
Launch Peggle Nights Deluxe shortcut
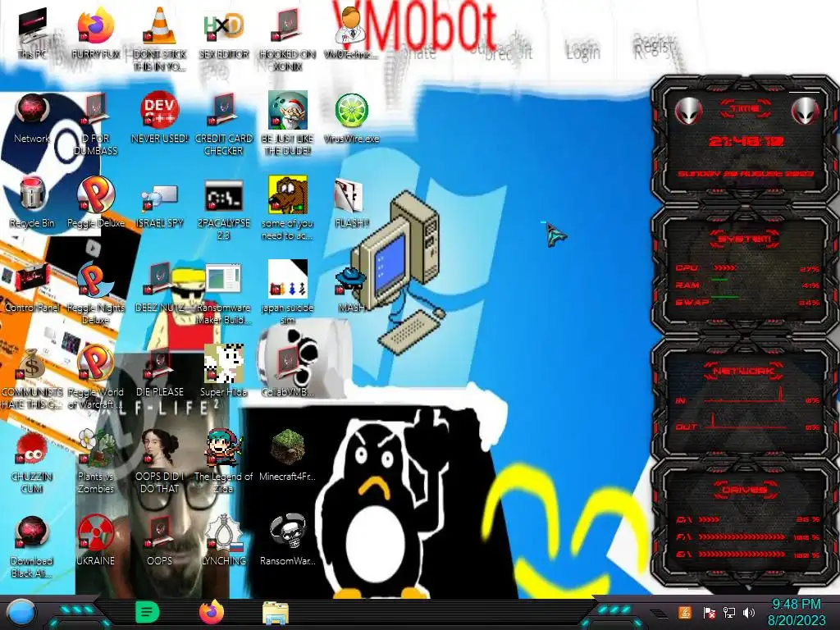click(96, 294)
